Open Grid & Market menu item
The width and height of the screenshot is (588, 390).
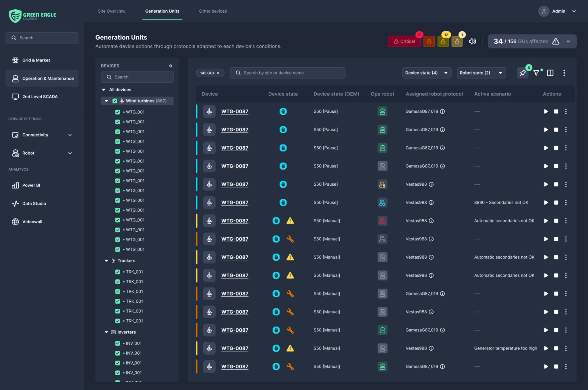pos(36,60)
